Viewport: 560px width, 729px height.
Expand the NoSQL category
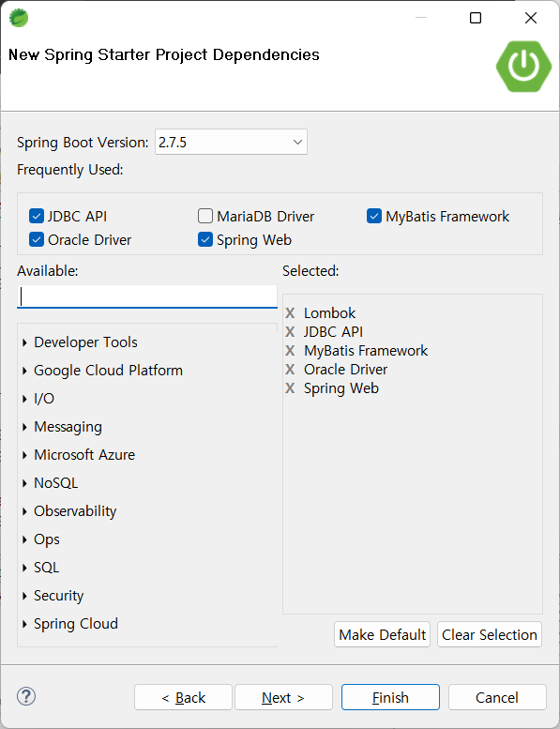(24, 483)
